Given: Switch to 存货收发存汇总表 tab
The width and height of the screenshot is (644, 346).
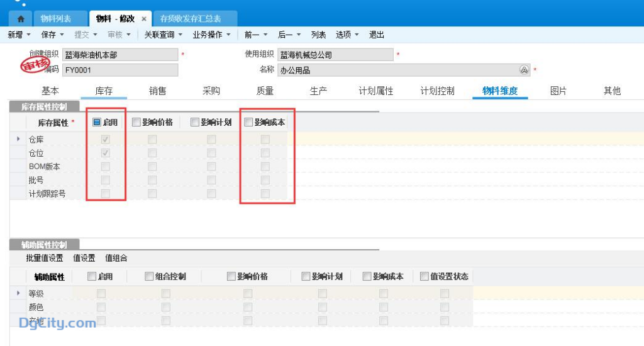Looking at the screenshot, I should (x=191, y=19).
